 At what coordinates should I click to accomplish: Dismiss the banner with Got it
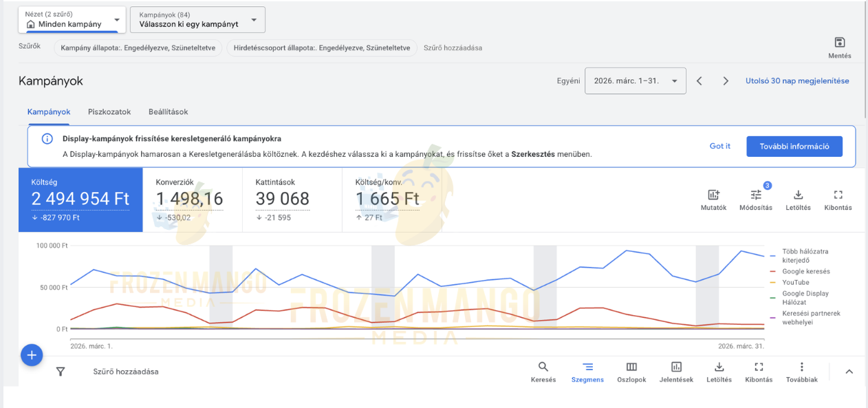720,146
